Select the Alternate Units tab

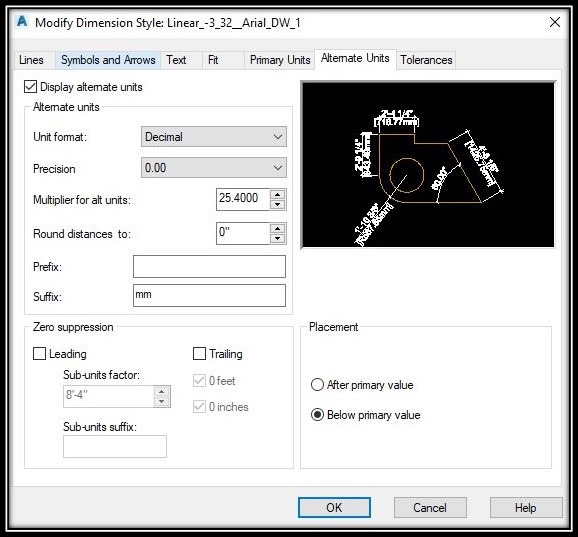[x=355, y=58]
